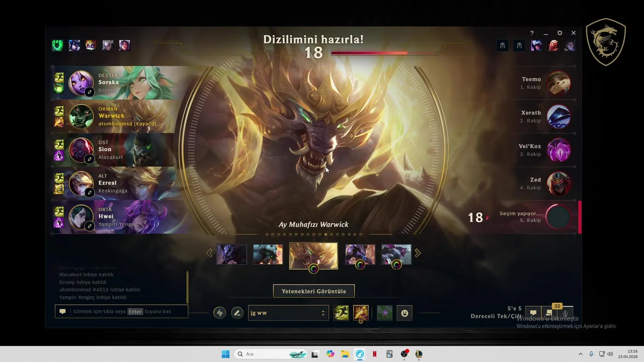Open File Explorer from taskbar
Viewport: 644px width, 362px height.
click(x=345, y=354)
